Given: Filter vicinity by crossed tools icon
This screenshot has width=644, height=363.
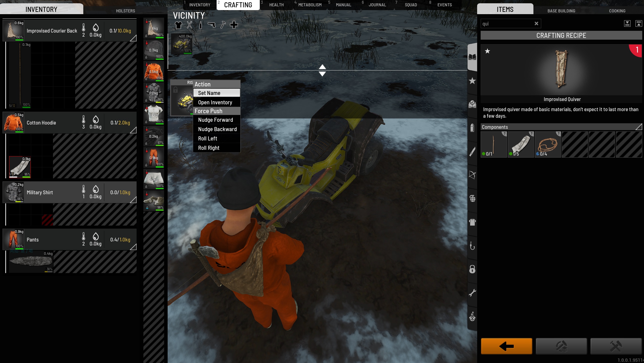Looking at the screenshot, I should (x=189, y=25).
